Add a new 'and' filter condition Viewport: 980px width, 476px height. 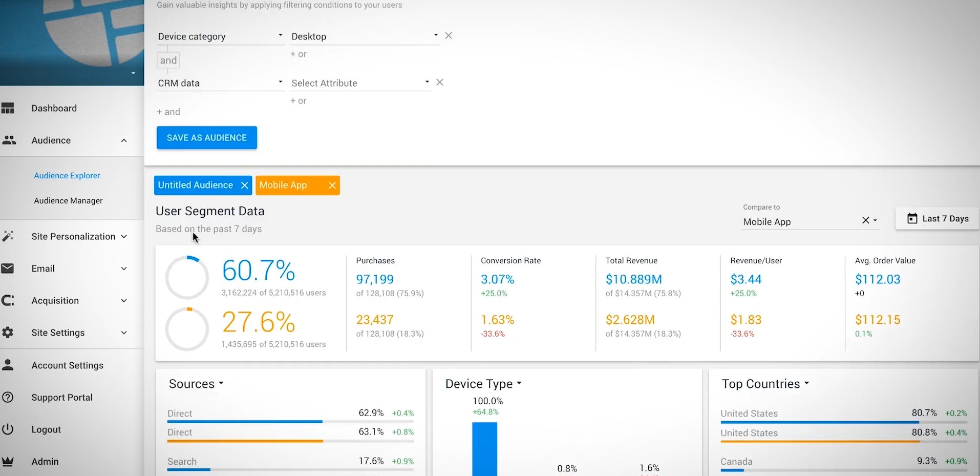[x=168, y=112]
